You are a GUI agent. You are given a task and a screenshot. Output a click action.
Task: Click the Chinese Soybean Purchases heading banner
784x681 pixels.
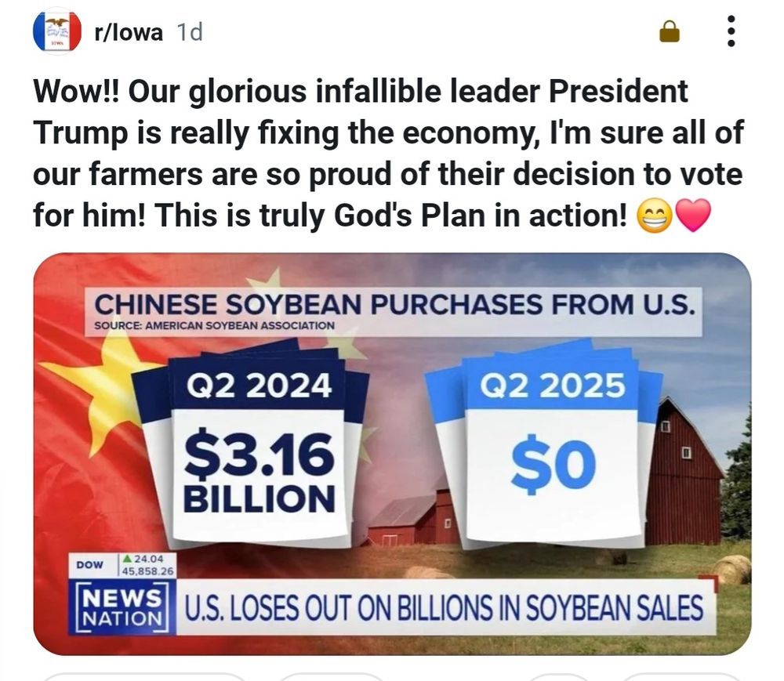(394, 311)
